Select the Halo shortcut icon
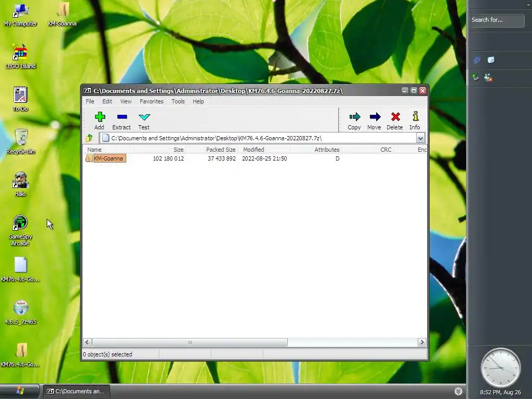Viewport: 532px width, 399px height. [x=20, y=180]
